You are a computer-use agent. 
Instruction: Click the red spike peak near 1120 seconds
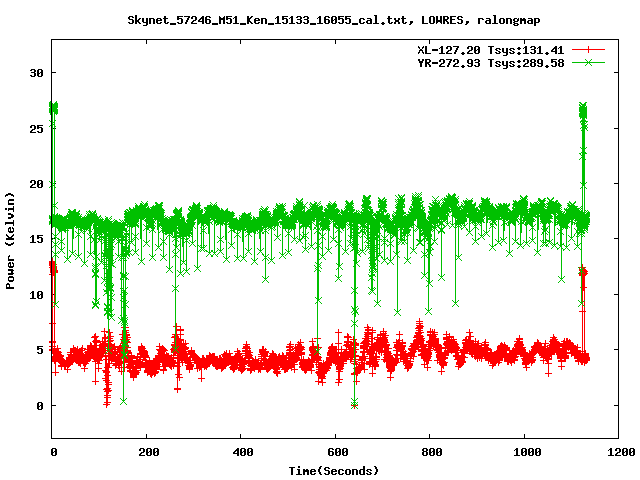(583, 268)
